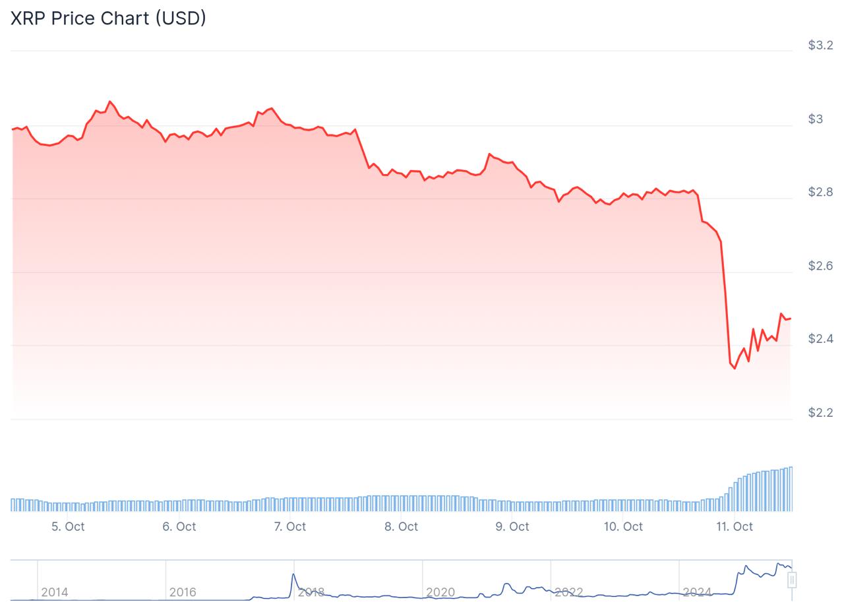Click the 5. Oct date label
The height and width of the screenshot is (616, 844).
pos(68,526)
